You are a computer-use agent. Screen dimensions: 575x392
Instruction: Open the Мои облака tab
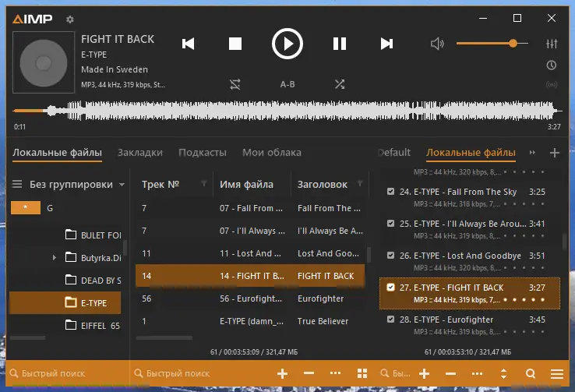pos(272,153)
